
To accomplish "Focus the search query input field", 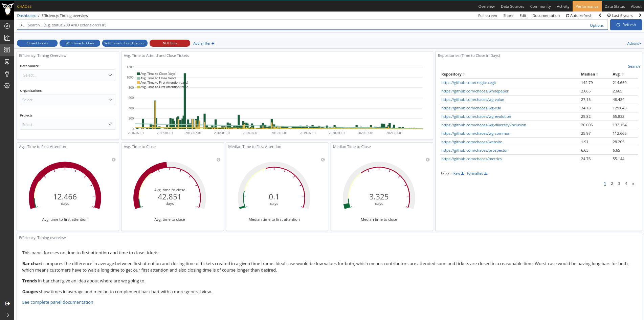I will [305, 25].
